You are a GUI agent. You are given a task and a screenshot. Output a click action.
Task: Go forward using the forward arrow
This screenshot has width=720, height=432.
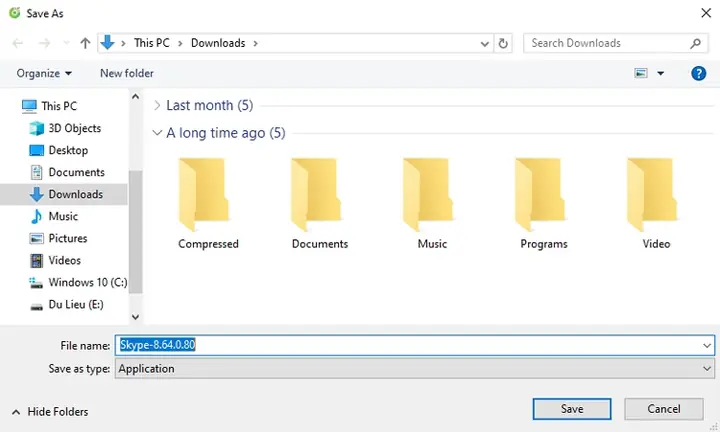pos(45,43)
